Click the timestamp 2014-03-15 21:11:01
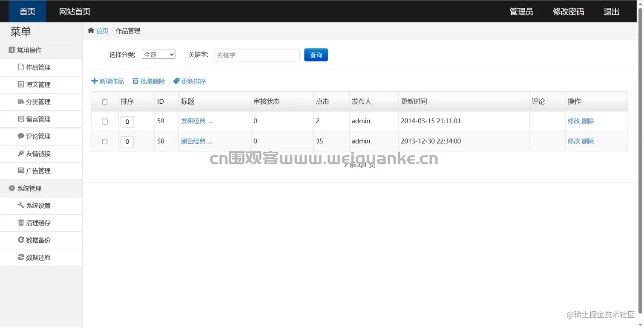This screenshot has width=644, height=328. (x=431, y=121)
